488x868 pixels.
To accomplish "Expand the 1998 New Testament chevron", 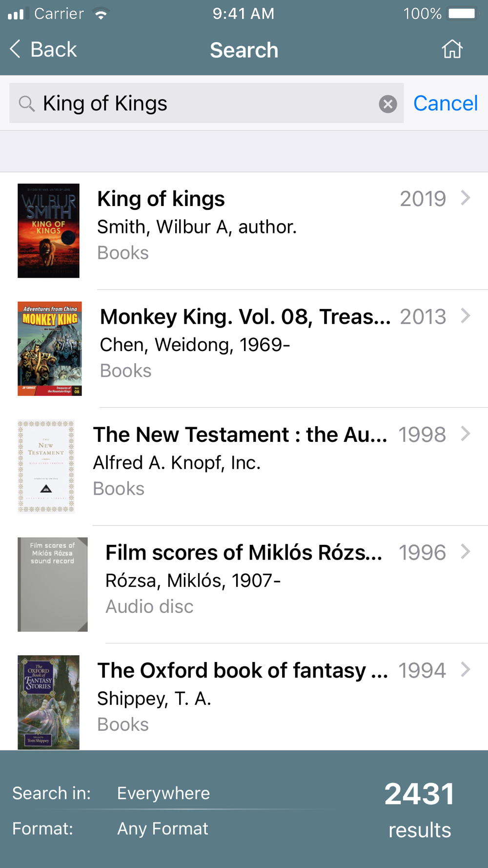I will [466, 434].
